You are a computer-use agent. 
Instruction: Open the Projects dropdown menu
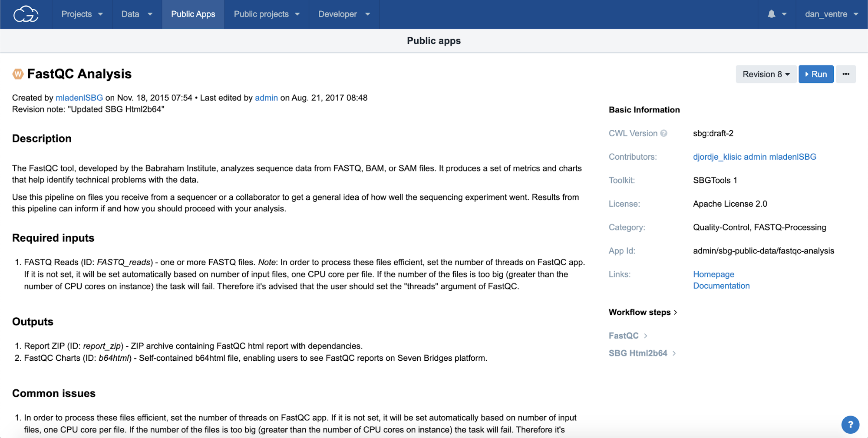pos(82,14)
